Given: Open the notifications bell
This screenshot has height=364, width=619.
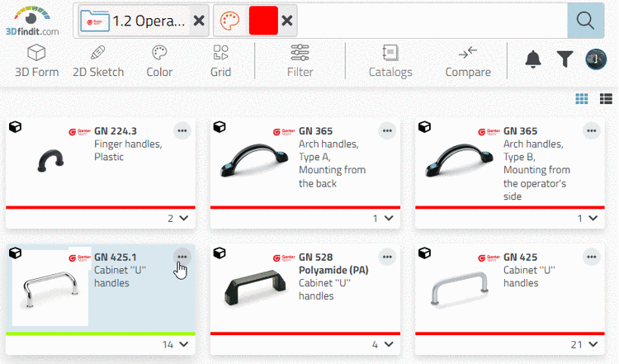Looking at the screenshot, I should [533, 59].
